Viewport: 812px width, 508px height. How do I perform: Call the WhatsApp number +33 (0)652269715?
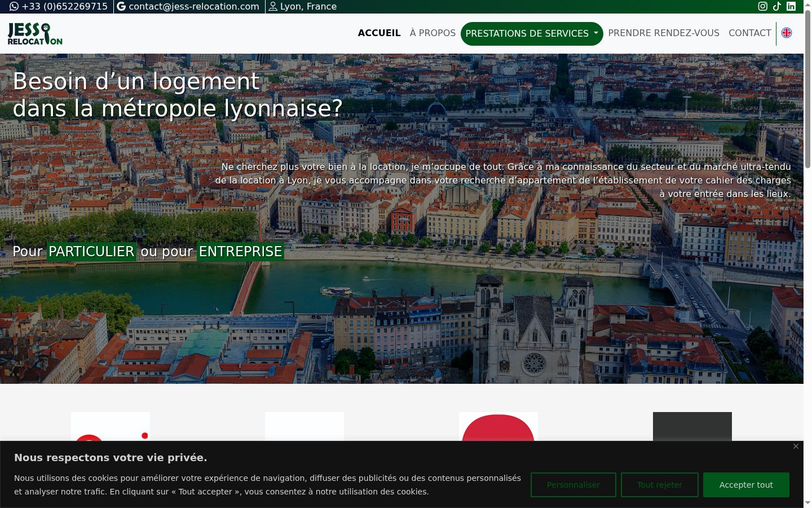(59, 6)
